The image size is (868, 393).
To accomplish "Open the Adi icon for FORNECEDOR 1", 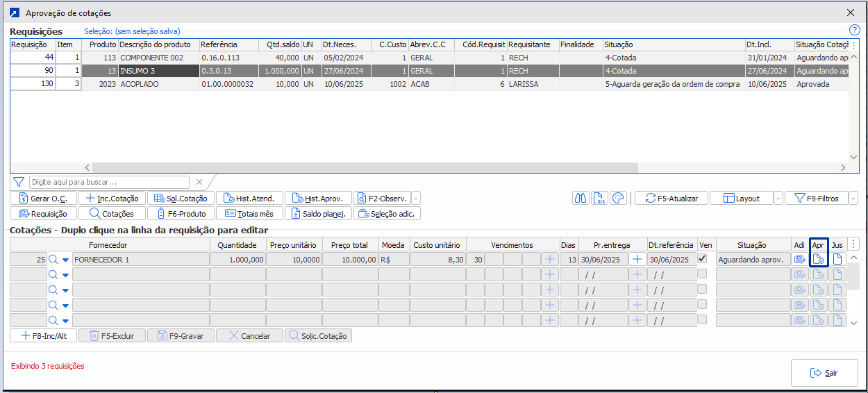I will pyautogui.click(x=800, y=259).
